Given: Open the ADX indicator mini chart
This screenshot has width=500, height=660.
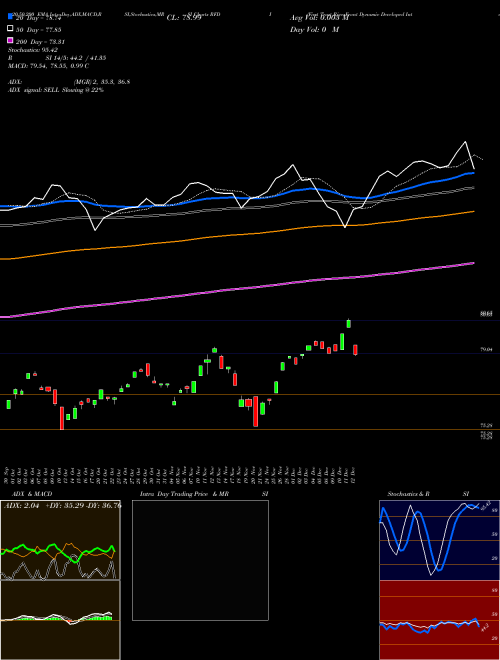Looking at the screenshot, I should click(60, 540).
